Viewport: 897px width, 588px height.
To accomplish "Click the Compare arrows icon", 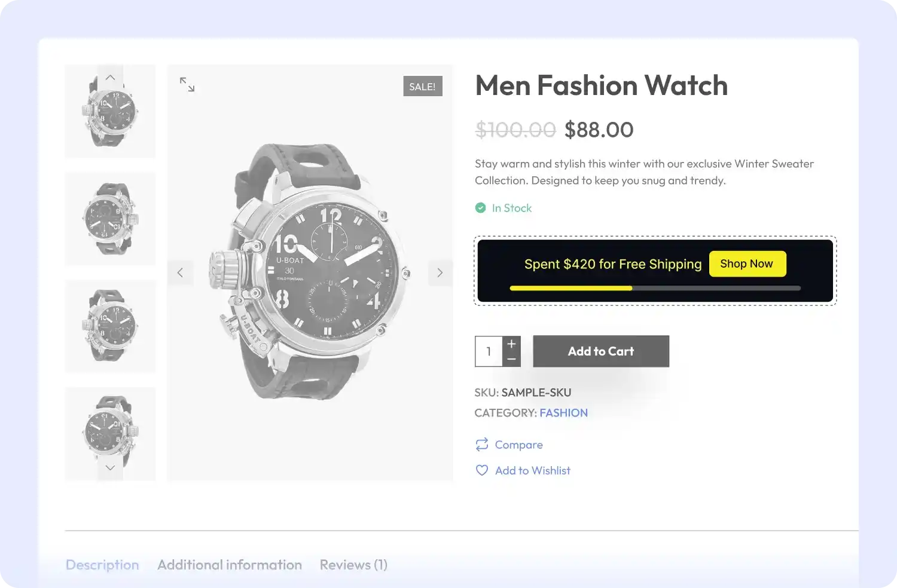I will 482,445.
